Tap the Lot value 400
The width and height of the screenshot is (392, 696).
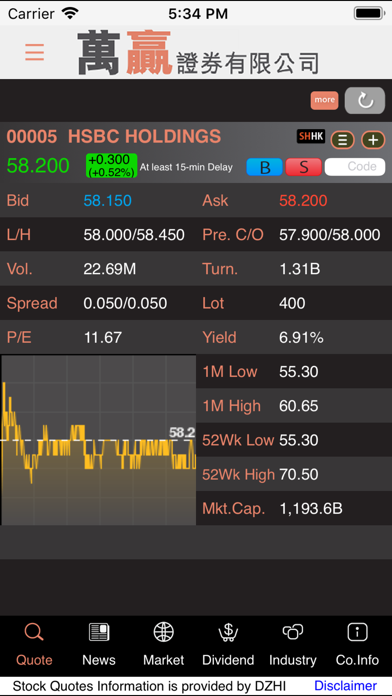coord(292,304)
